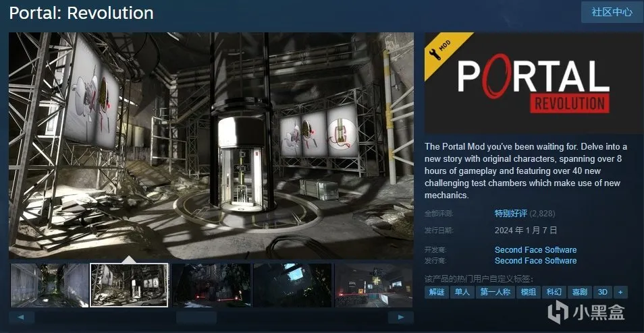Click the game description paragraph
Screen dimensions: 644x333
point(526,171)
